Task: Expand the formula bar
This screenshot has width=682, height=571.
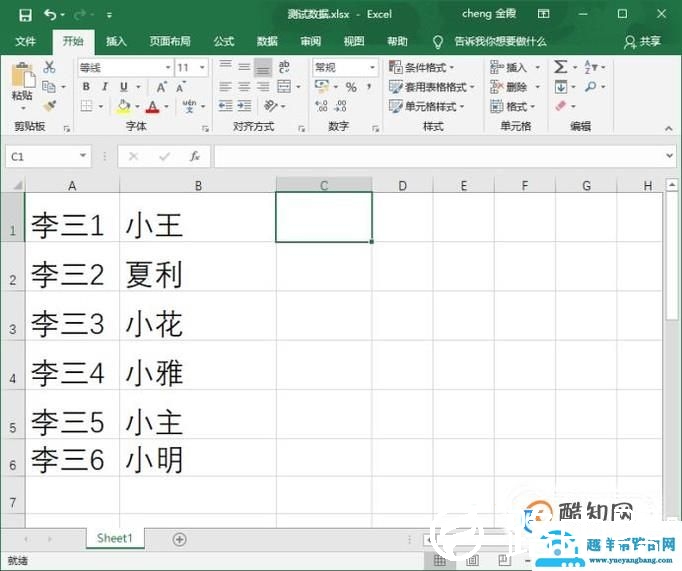Action: [669, 156]
